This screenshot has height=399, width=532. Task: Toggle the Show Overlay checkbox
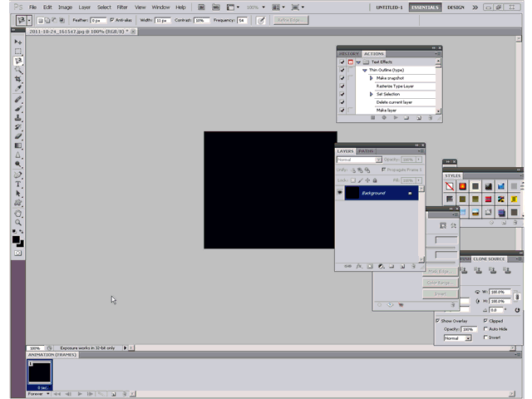coord(438,321)
